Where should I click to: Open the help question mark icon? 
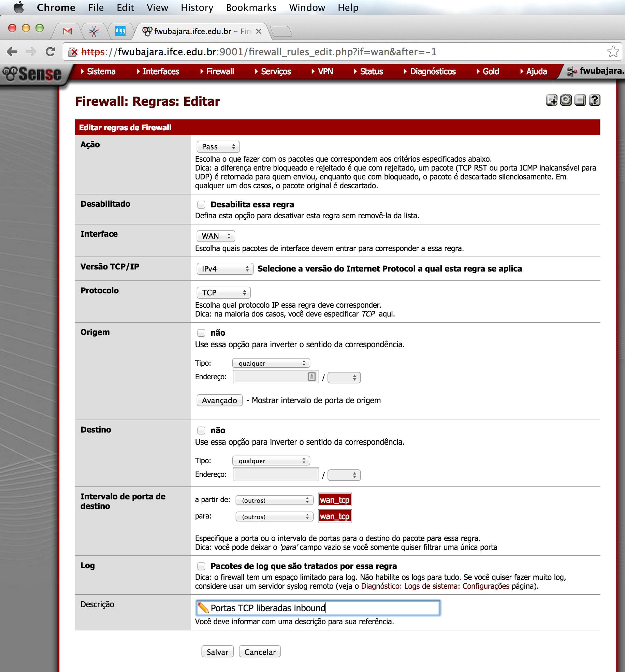coord(595,100)
